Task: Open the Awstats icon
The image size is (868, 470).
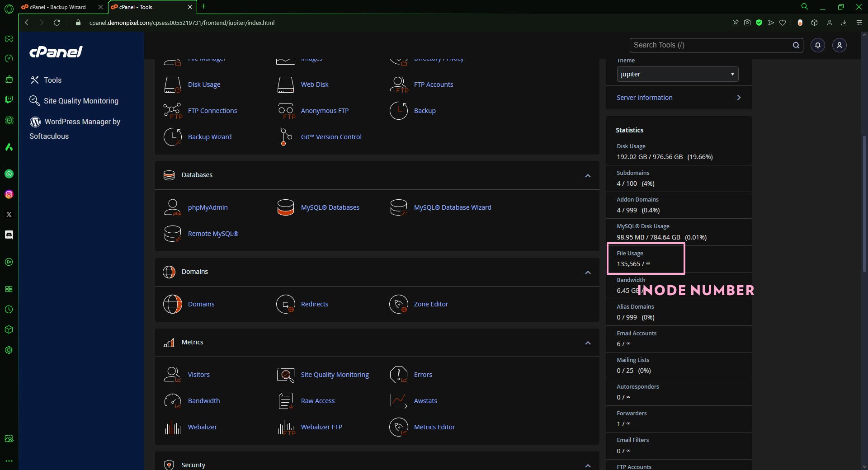Action: click(x=398, y=401)
